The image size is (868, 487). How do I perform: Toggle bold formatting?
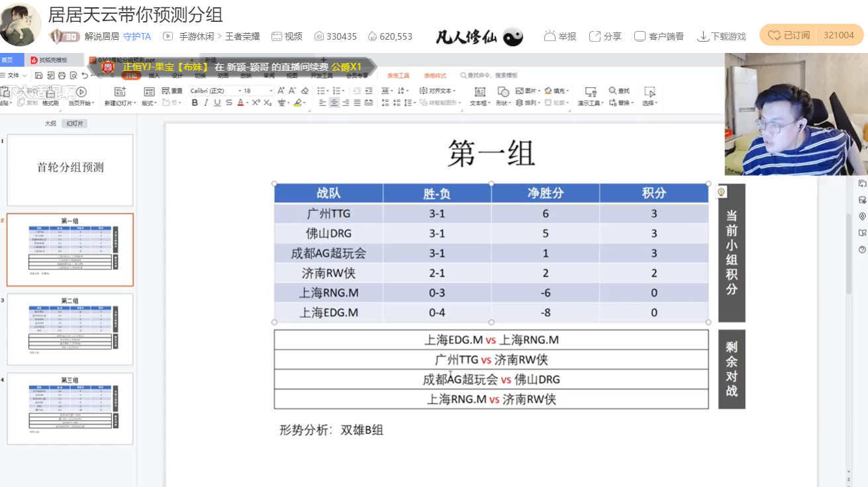click(x=195, y=103)
